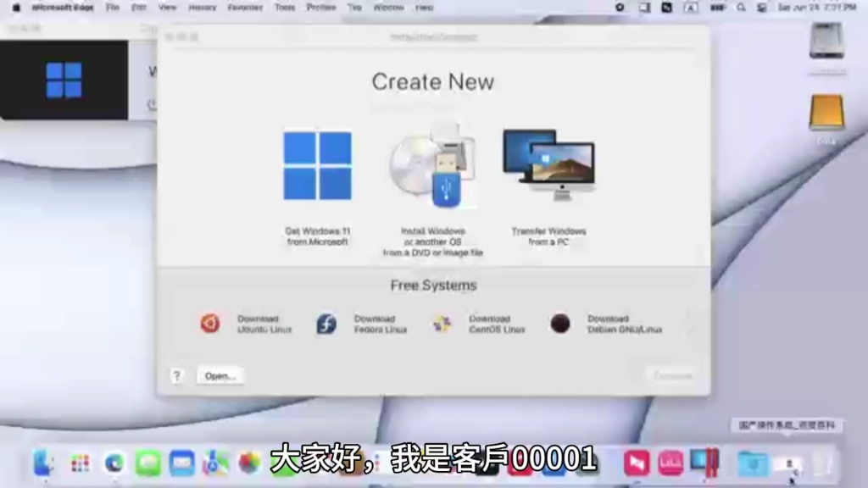
Task: Select the Download Debian GNU/Linux icon
Action: [560, 323]
